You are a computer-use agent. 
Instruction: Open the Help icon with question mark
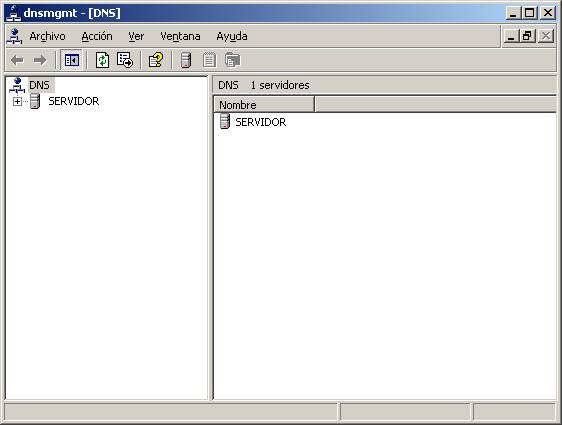click(x=156, y=60)
